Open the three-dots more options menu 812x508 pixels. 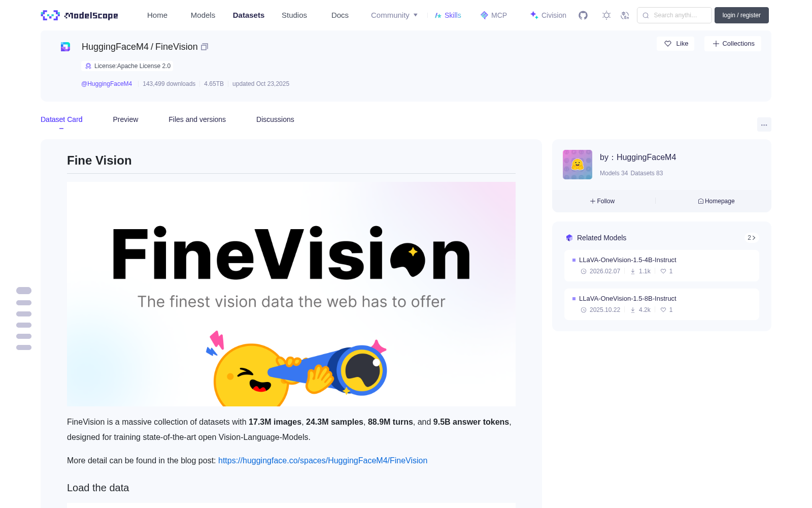pyautogui.click(x=764, y=124)
